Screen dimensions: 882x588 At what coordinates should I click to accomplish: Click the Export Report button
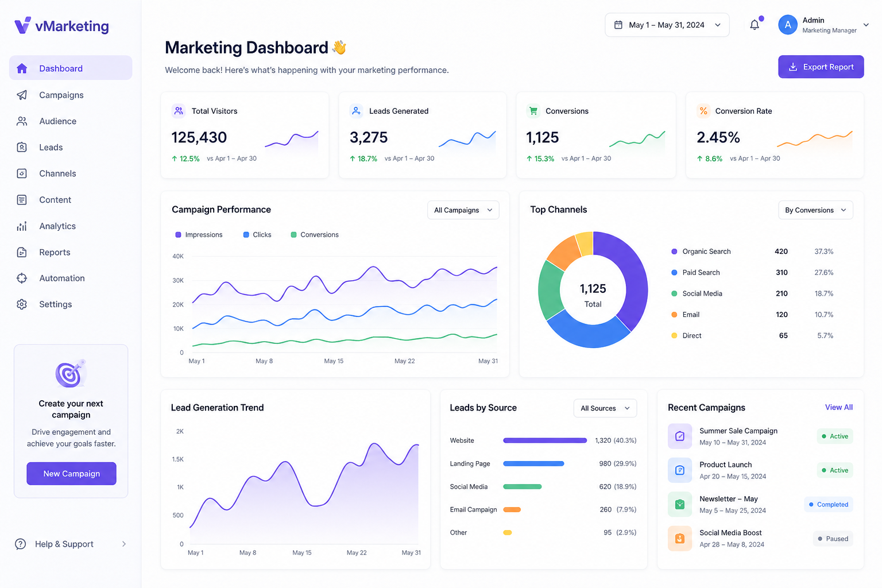click(821, 67)
